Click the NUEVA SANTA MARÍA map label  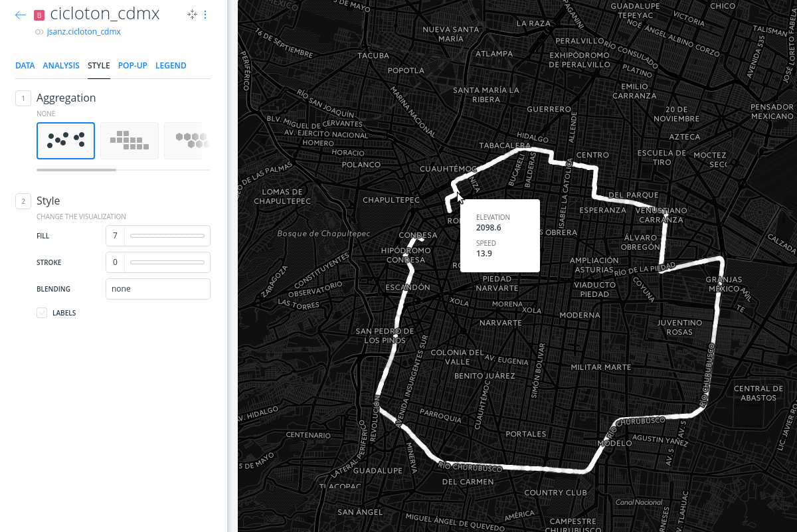point(451,34)
